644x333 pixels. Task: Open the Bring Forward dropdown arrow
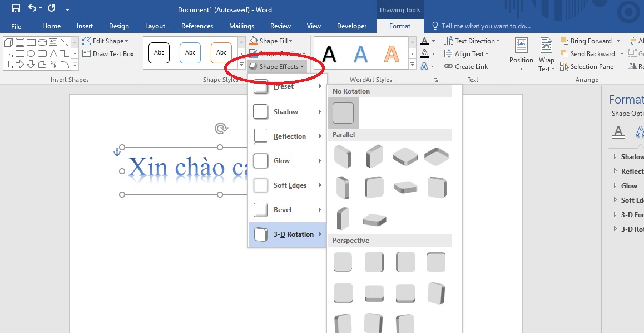point(618,41)
